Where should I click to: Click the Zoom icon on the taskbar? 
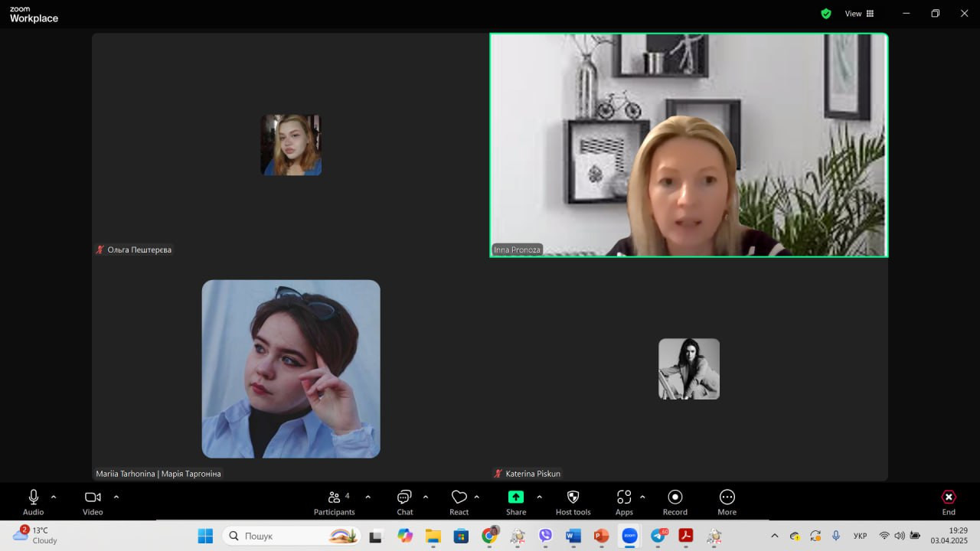pyautogui.click(x=629, y=536)
